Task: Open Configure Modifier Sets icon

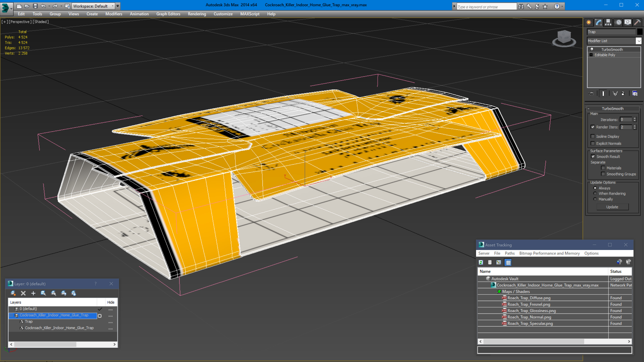Action: coord(635,93)
